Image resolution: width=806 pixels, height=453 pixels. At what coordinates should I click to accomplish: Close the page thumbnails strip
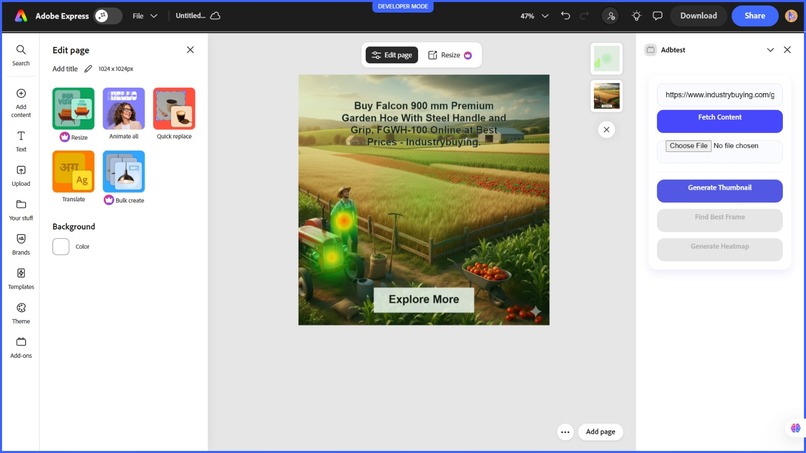pos(607,130)
